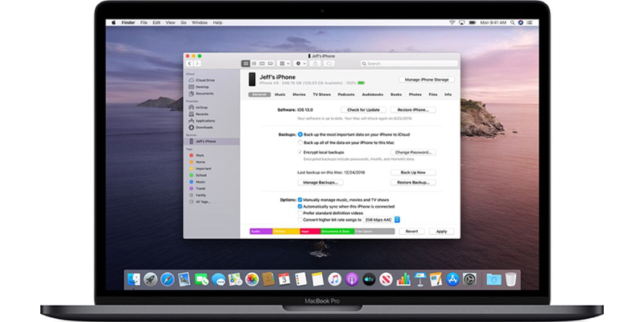The width and height of the screenshot is (644, 322).
Task: Open Calendar from the Dock
Action: point(284,279)
